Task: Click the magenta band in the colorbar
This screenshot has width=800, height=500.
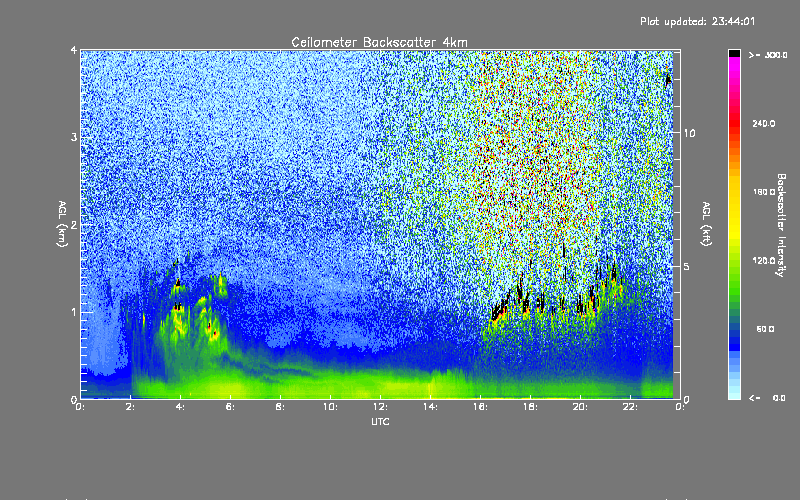Action: [734, 64]
